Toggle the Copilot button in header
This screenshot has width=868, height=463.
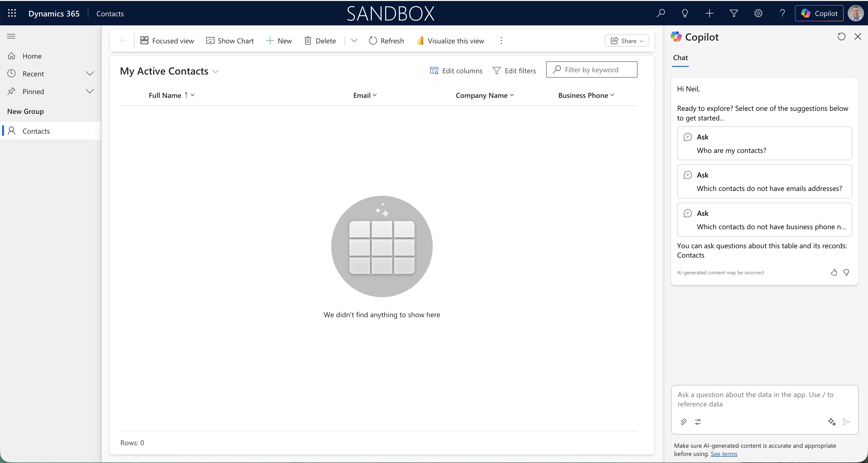click(819, 13)
